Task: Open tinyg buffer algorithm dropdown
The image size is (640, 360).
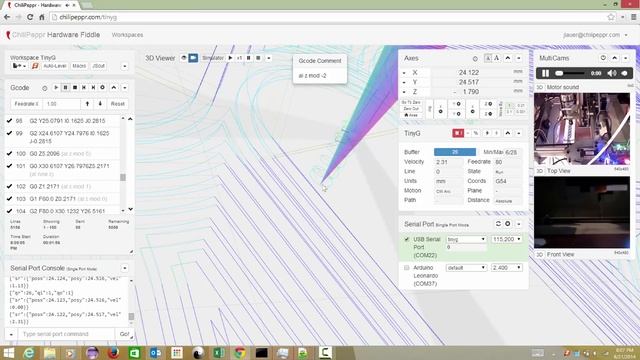Action: point(466,239)
